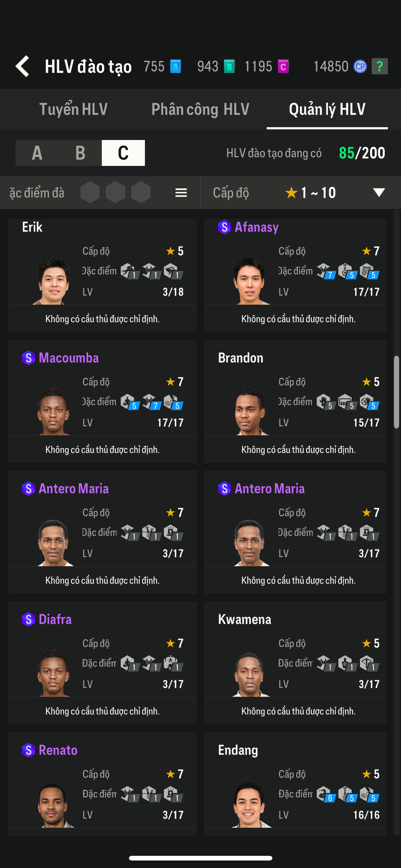Image resolution: width=401 pixels, height=868 pixels.
Task: Select the grade C segment
Action: (x=123, y=153)
